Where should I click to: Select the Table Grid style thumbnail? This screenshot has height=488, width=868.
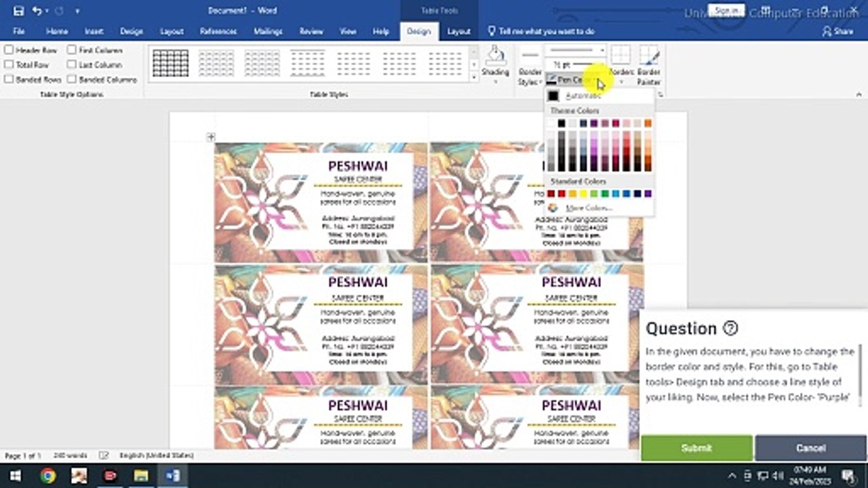point(171,63)
